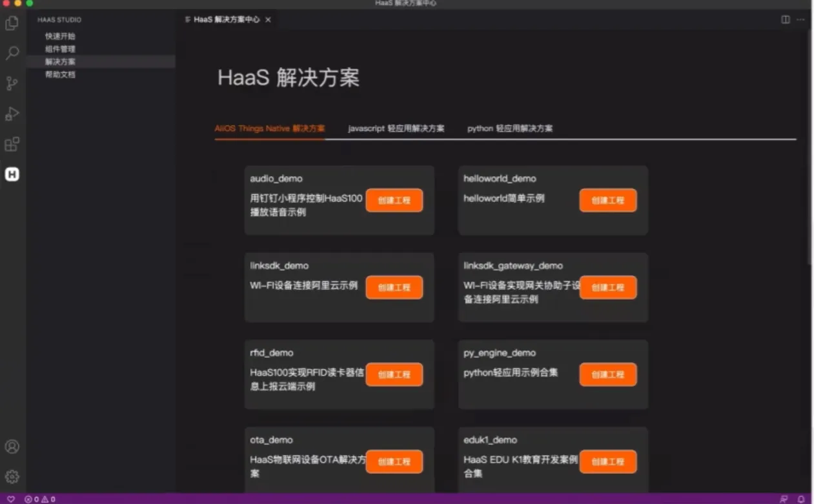The width and height of the screenshot is (814, 504).
Task: Click WI-FI设备连接阿里云示例 description text
Action: coord(304,286)
